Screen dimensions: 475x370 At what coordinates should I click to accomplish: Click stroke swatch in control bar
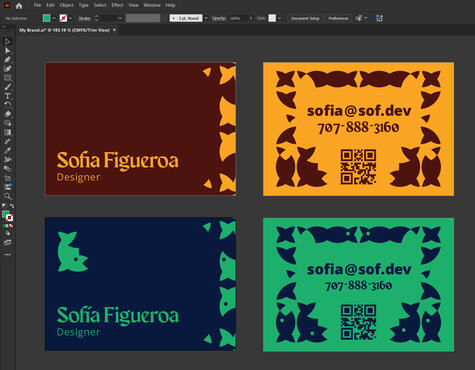63,18
